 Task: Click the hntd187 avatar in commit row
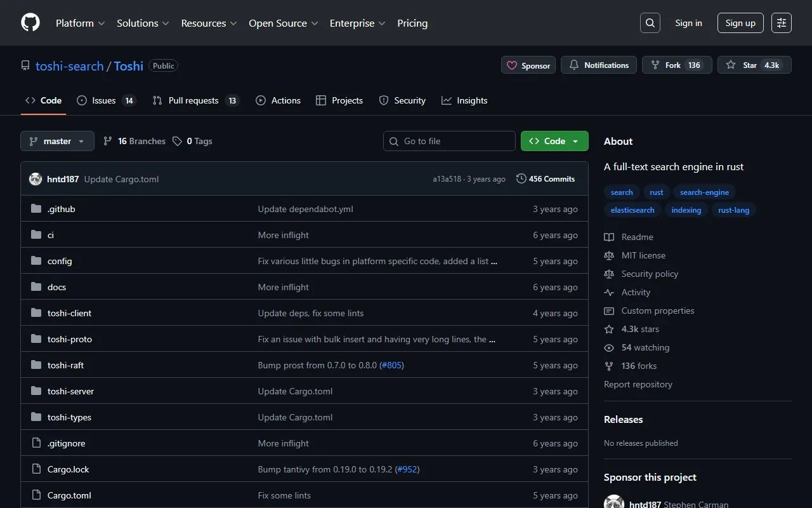36,179
